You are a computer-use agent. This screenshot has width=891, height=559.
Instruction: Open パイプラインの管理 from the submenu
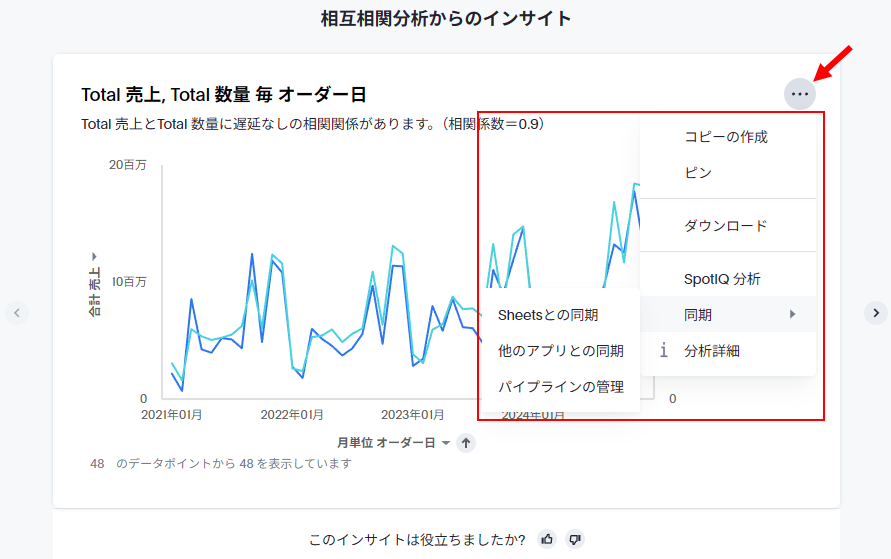[560, 387]
